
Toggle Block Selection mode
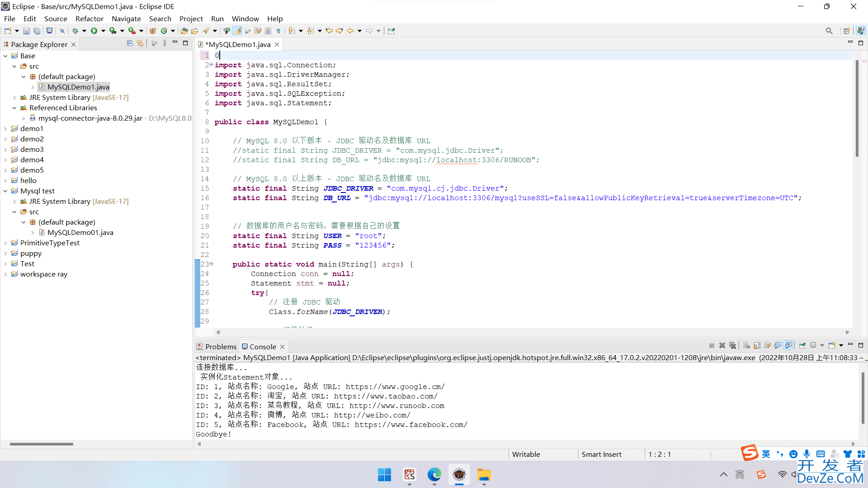click(268, 31)
